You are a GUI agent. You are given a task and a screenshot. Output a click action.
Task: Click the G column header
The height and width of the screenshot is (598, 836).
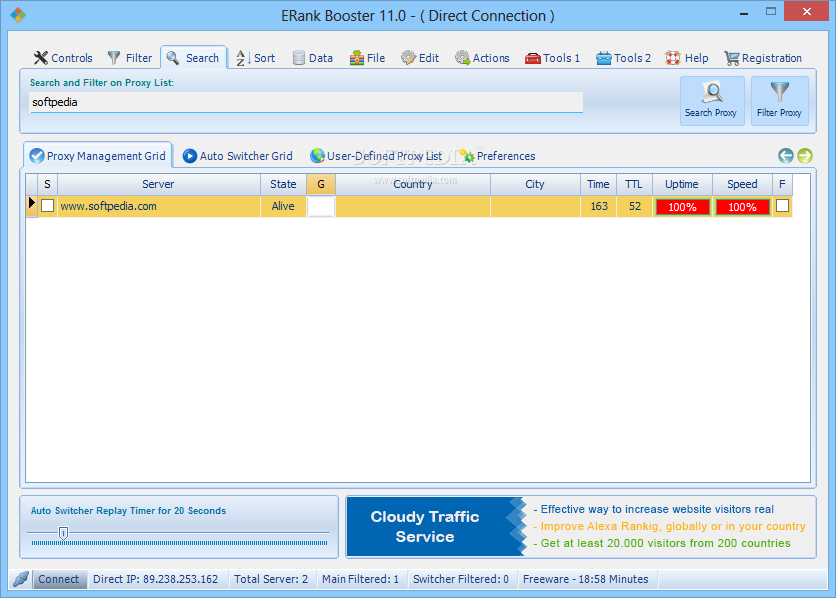tap(321, 184)
